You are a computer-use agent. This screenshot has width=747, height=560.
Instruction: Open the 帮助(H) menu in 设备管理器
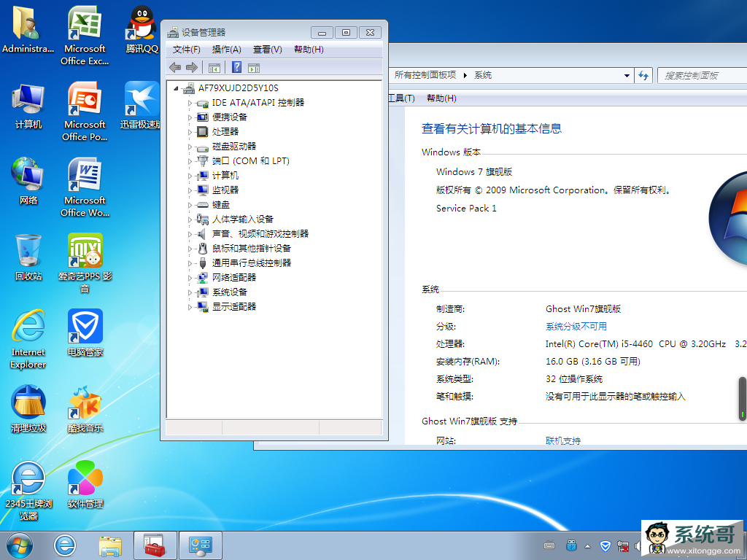pos(309,50)
